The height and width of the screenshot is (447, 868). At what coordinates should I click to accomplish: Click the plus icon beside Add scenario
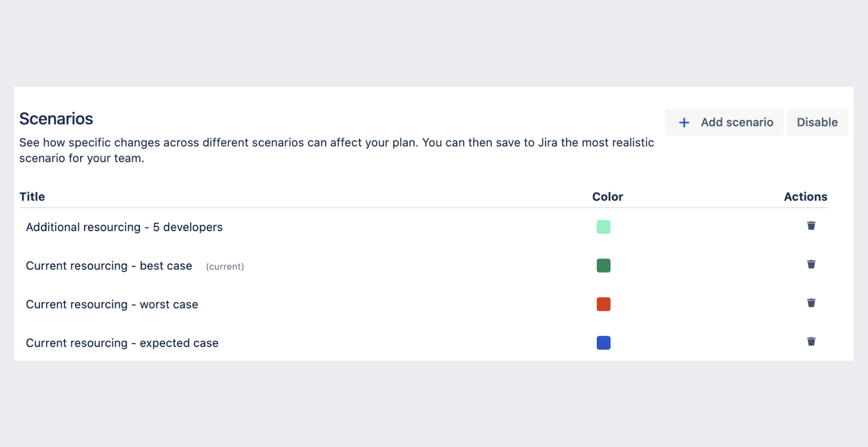click(x=684, y=122)
